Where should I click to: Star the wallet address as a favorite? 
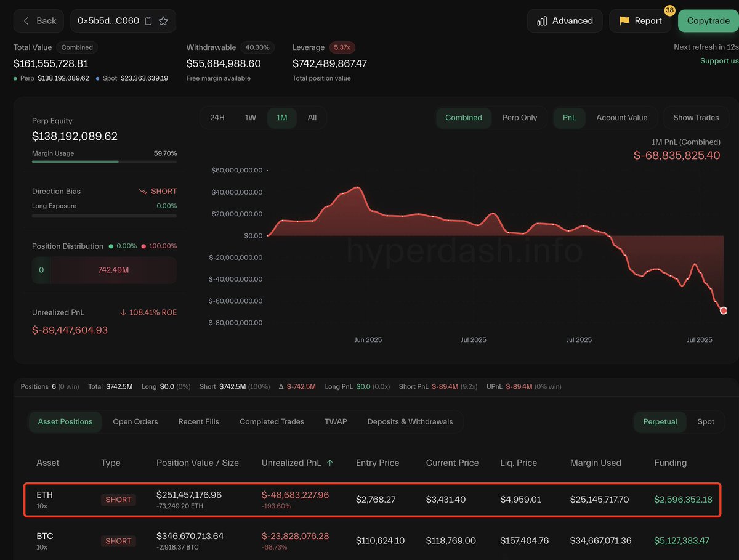point(163,20)
